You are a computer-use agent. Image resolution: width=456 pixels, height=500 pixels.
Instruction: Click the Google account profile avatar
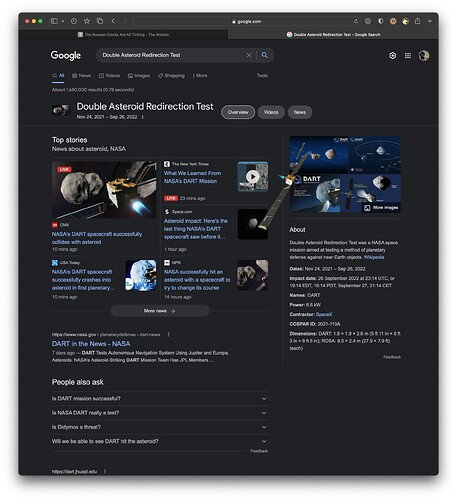coord(424,56)
